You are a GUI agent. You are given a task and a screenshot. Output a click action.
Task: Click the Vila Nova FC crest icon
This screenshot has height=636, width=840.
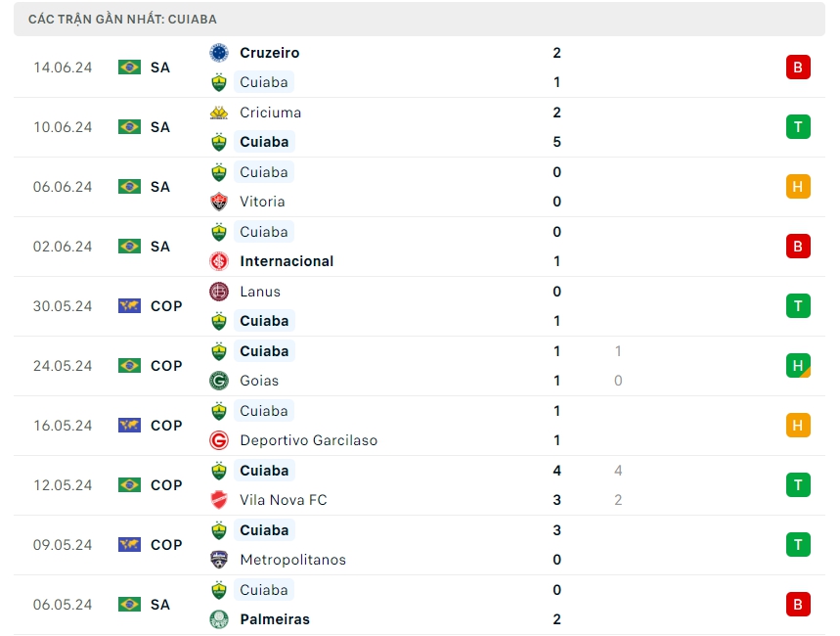point(219,500)
